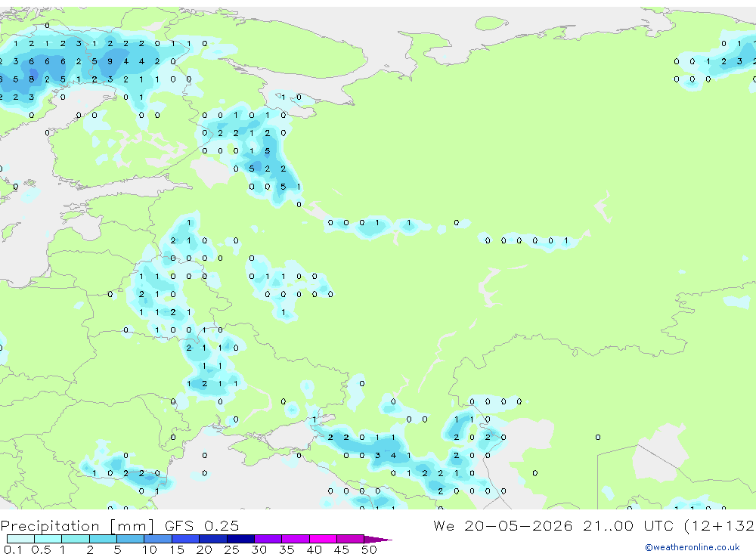Click the '0.1' legend scale label

13,549
